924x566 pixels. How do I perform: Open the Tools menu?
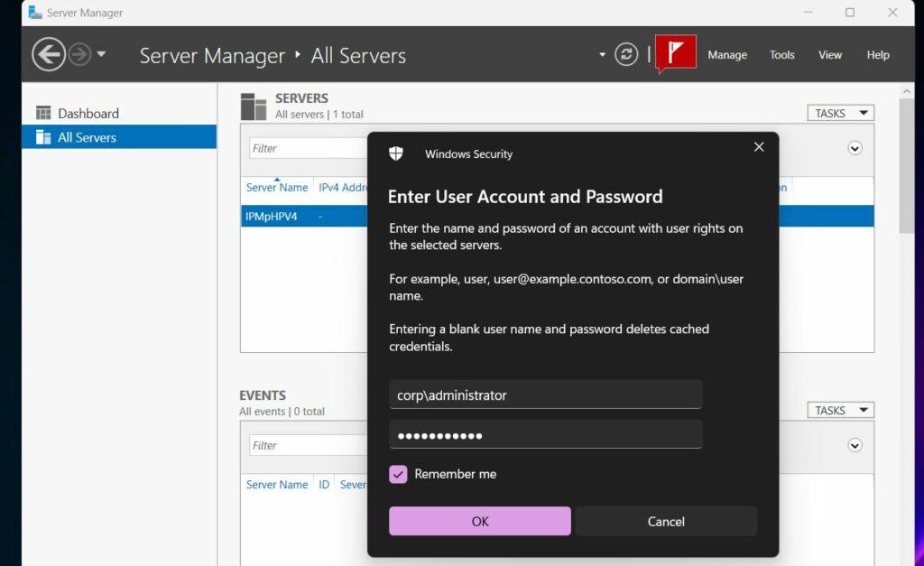782,55
